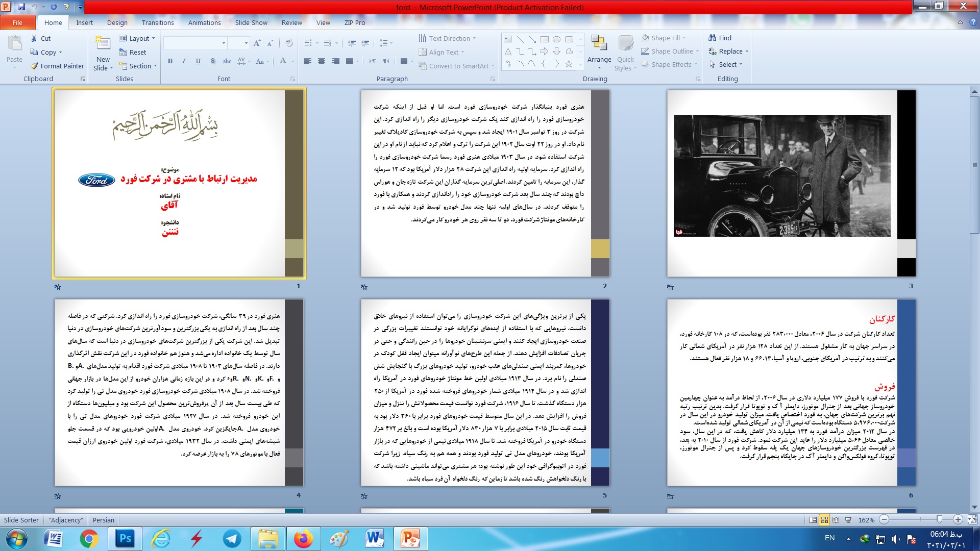Click Fit slide to current window button
This screenshot has width=980, height=551.
[x=972, y=519]
